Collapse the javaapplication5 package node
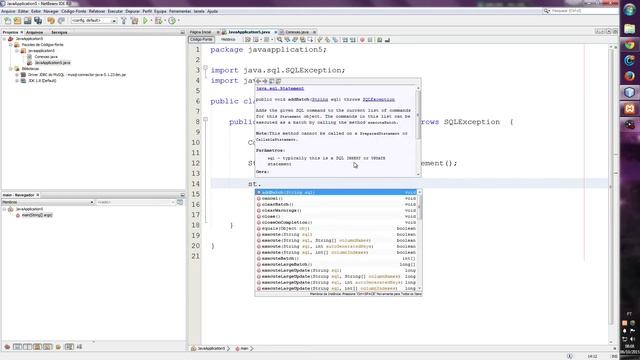 pos(17,51)
